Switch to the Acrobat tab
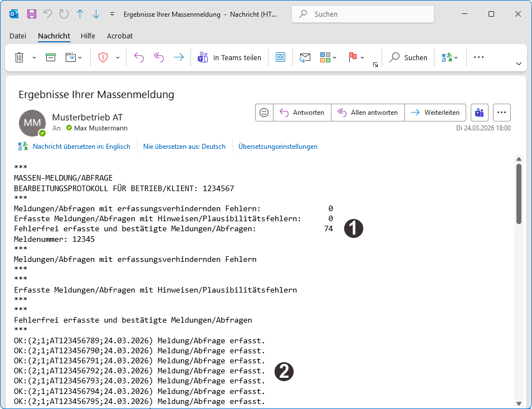The width and height of the screenshot is (532, 409). click(119, 36)
